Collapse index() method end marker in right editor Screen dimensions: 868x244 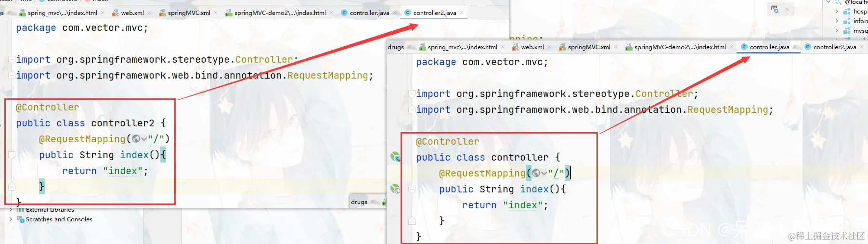(412, 221)
